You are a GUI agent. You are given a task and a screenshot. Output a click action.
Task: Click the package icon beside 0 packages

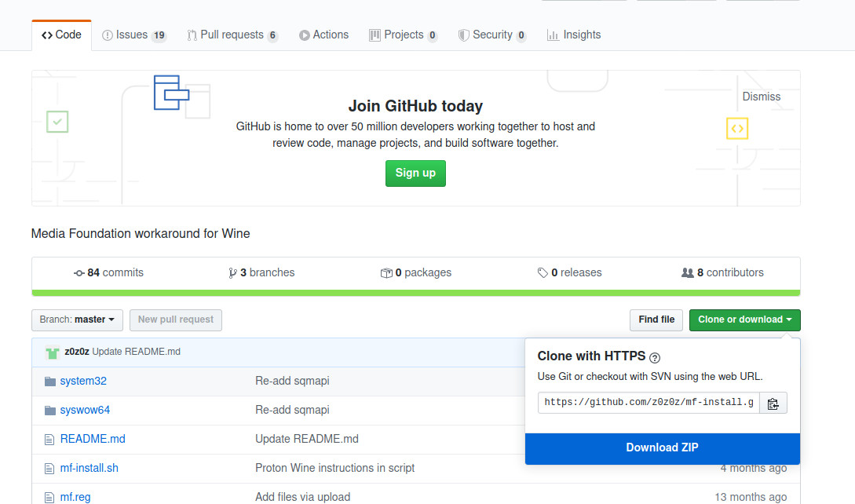coord(386,273)
